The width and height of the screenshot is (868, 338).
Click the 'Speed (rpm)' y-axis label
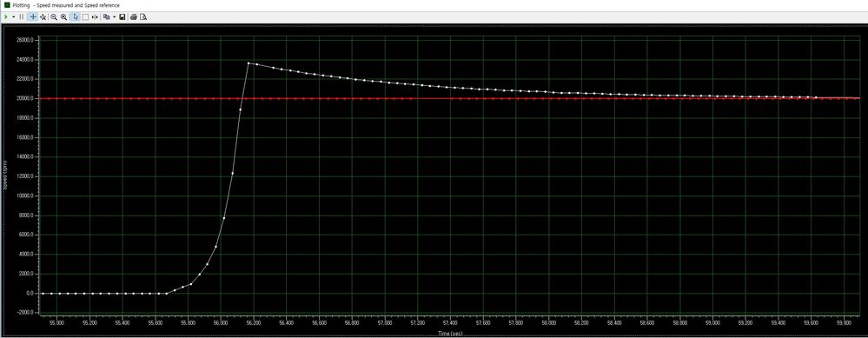point(5,176)
